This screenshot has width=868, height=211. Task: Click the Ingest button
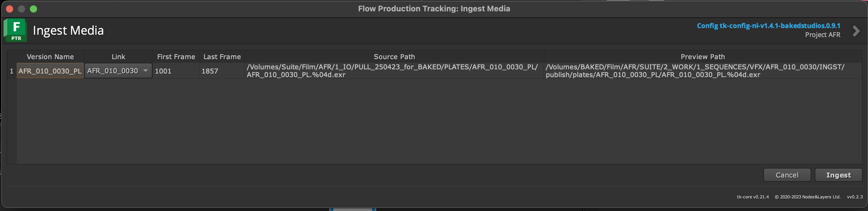(838, 175)
